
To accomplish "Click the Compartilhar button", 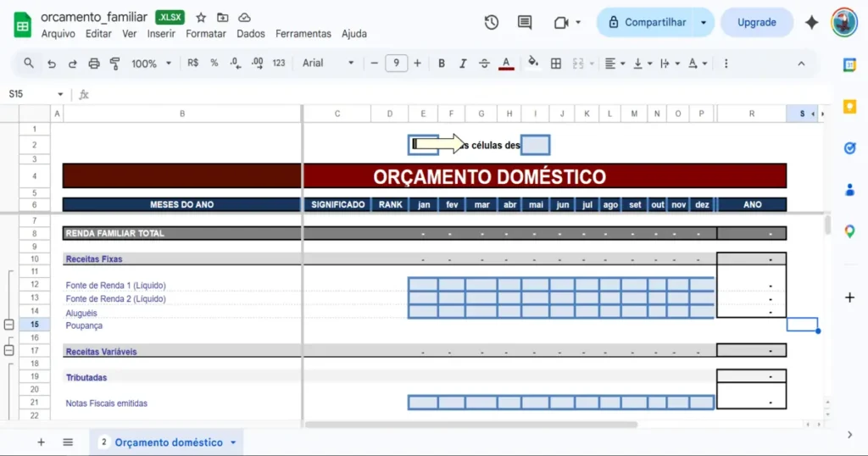I will [x=646, y=23].
